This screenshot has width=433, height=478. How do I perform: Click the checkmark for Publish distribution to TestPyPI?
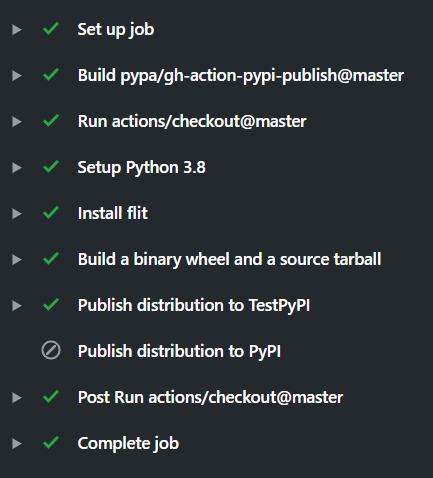coord(51,305)
